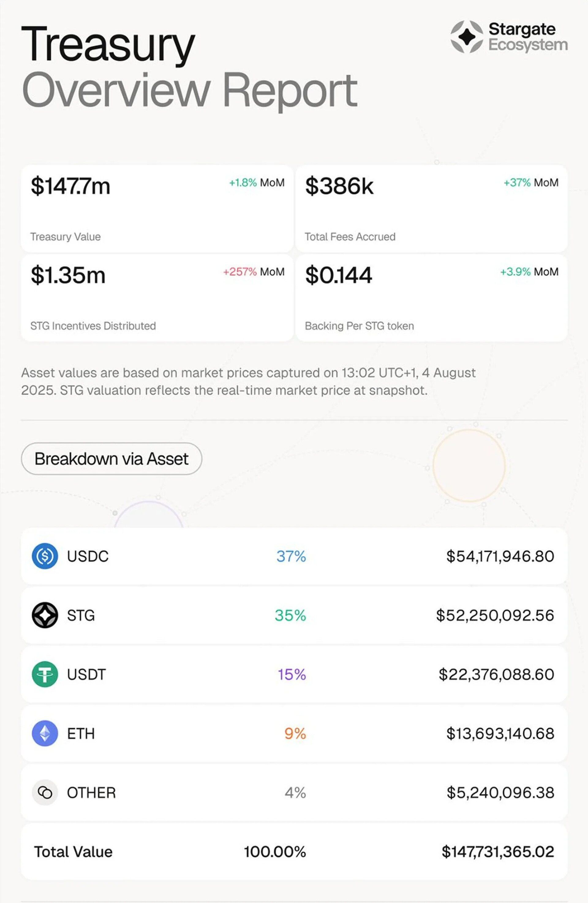Click the USDC coin icon
This screenshot has width=588, height=903.
coord(45,556)
